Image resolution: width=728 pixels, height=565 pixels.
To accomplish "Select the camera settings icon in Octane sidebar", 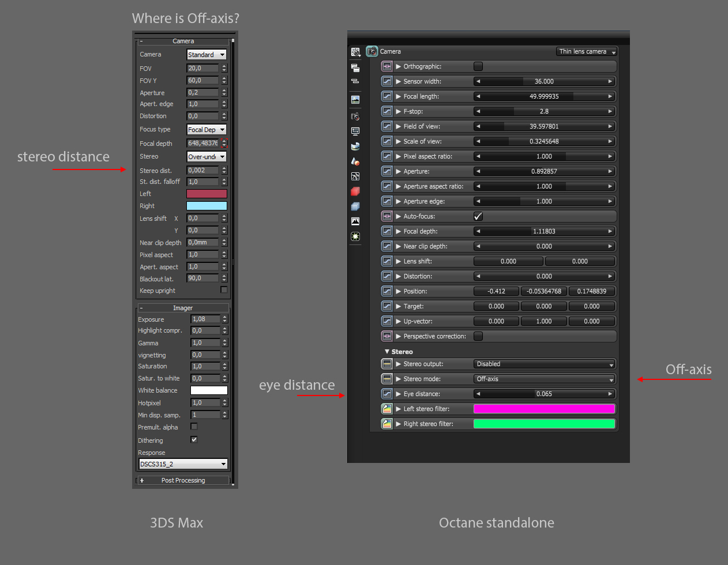I will (355, 116).
